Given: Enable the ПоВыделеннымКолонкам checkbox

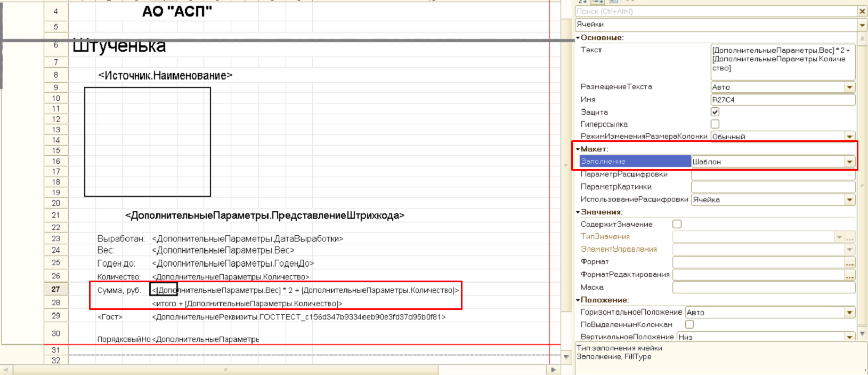Looking at the screenshot, I should (689, 324).
